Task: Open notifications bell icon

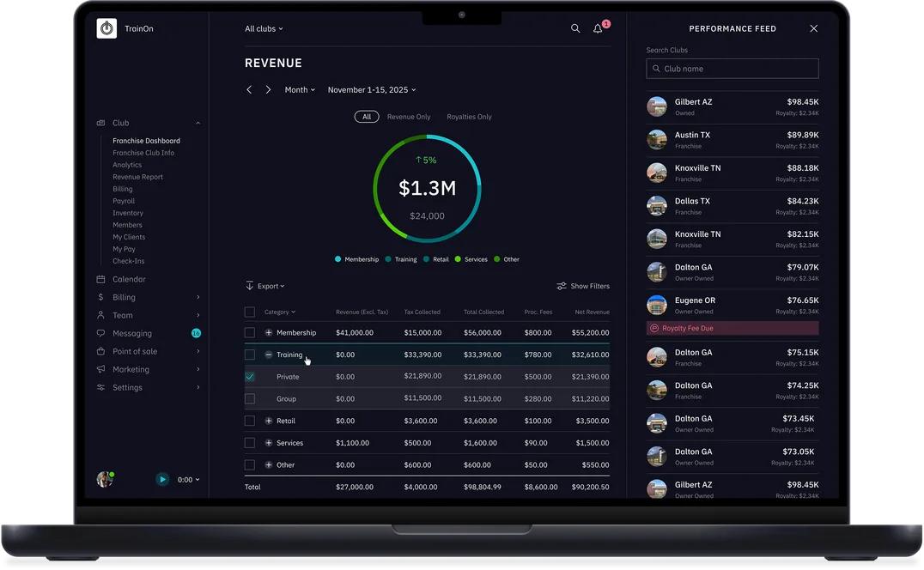Action: click(x=598, y=28)
